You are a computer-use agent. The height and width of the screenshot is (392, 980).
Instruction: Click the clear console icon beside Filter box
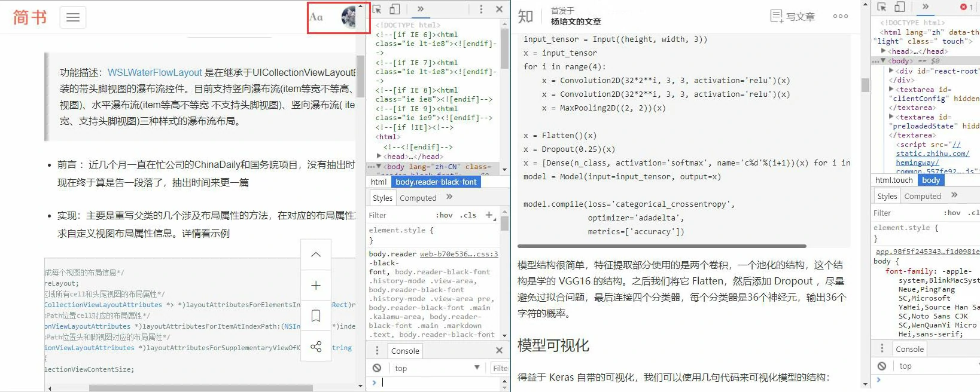click(x=377, y=368)
